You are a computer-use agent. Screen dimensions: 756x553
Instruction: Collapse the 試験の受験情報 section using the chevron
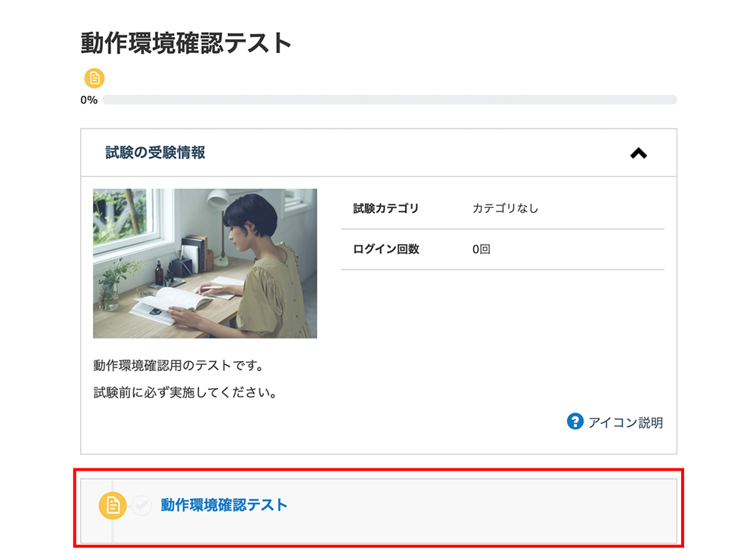tap(640, 153)
